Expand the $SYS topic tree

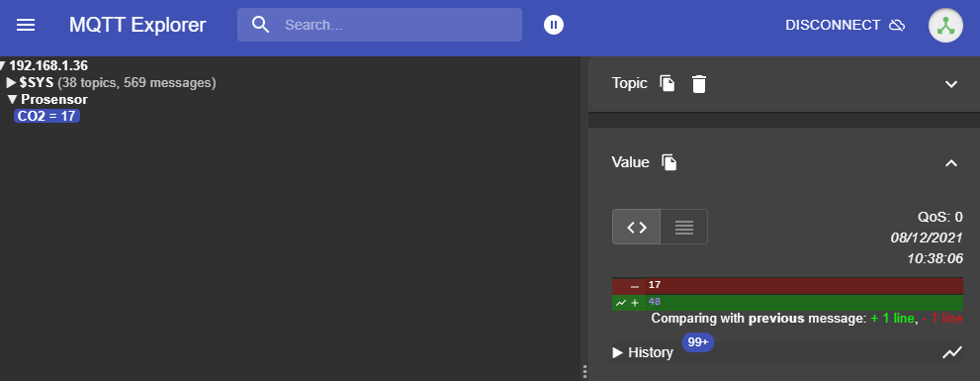pos(11,82)
